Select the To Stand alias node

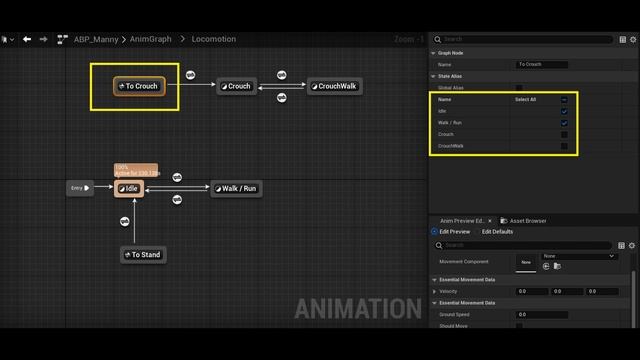tap(143, 255)
